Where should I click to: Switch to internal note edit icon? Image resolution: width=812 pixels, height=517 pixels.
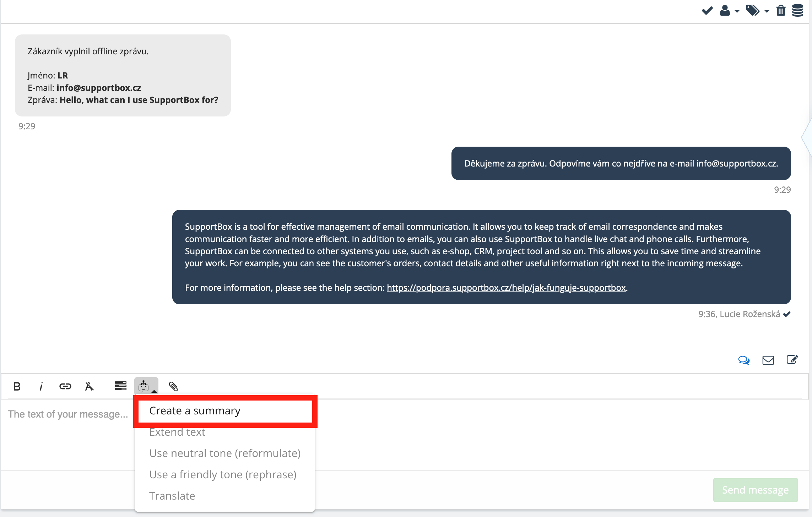tap(792, 360)
